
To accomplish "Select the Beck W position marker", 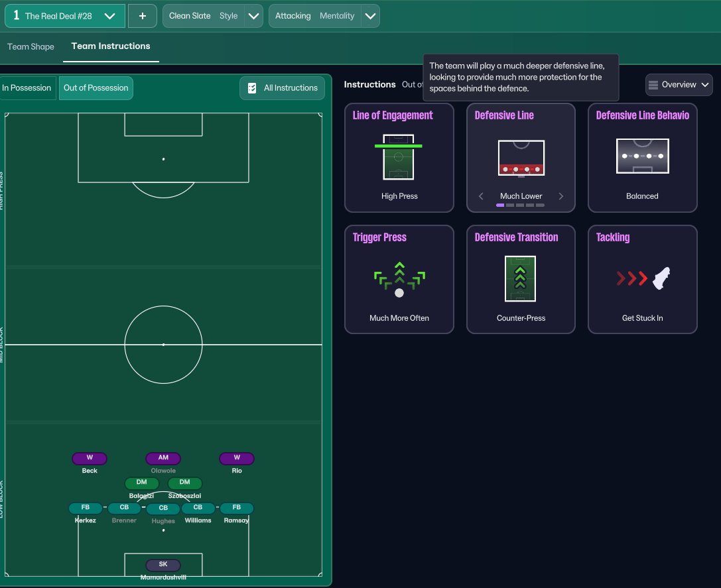I will [x=90, y=458].
